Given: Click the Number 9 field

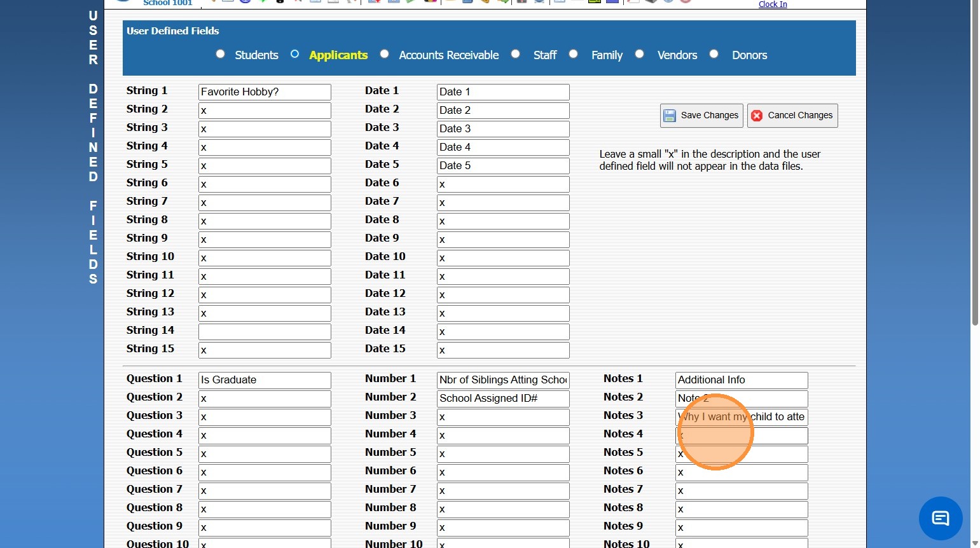Looking at the screenshot, I should 503,528.
